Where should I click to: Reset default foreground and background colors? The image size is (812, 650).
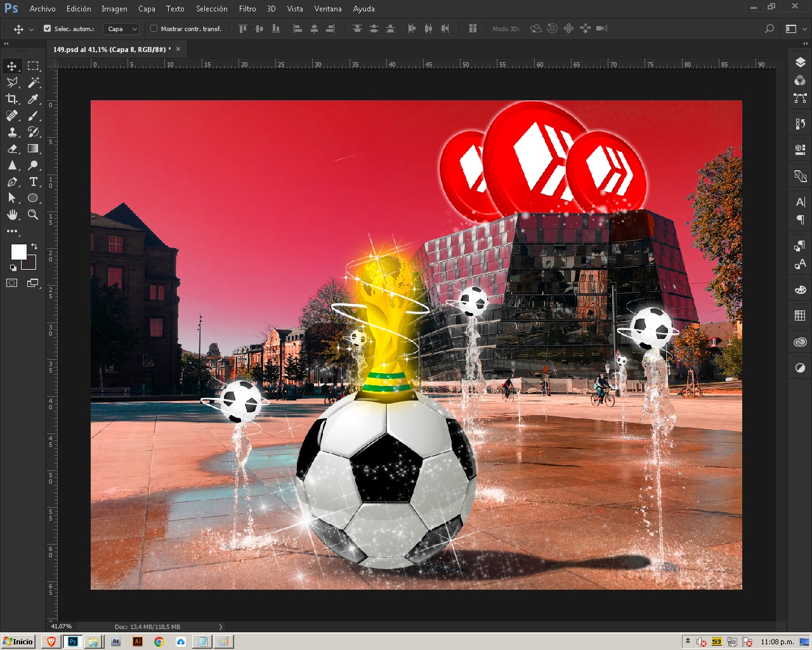pyautogui.click(x=13, y=268)
